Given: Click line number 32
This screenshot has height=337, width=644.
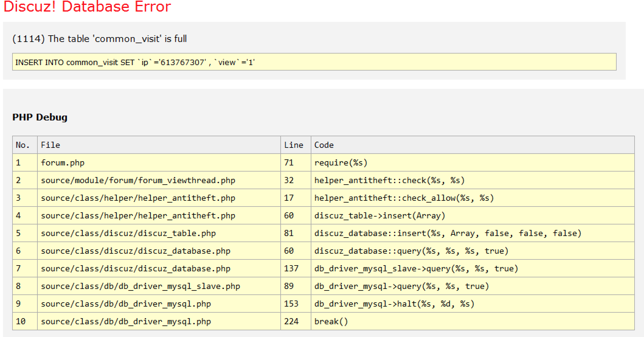Looking at the screenshot, I should 296,180.
